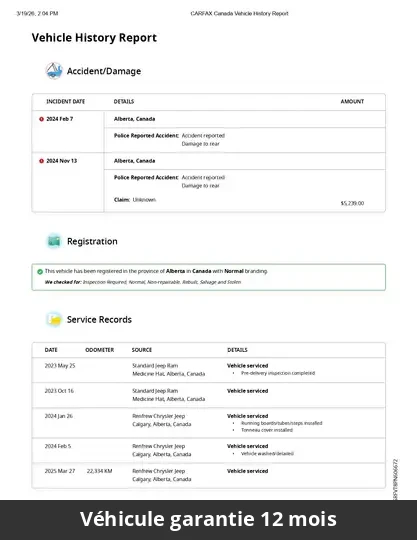
Task: Click the $5,239.00 claim amount
Action: click(352, 203)
